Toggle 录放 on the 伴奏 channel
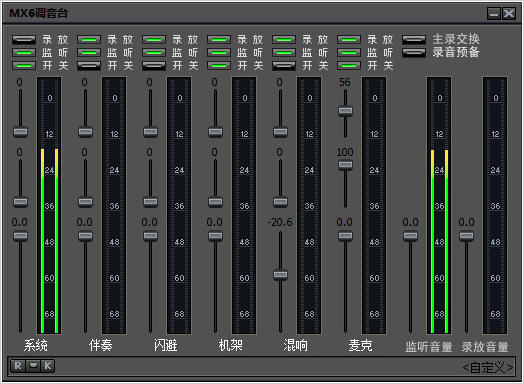 89,39
